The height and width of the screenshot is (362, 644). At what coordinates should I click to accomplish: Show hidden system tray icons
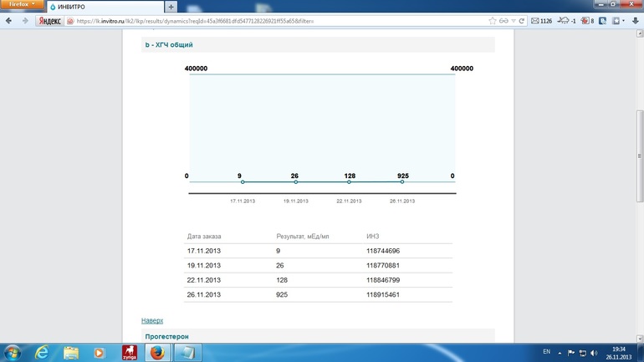click(x=560, y=353)
